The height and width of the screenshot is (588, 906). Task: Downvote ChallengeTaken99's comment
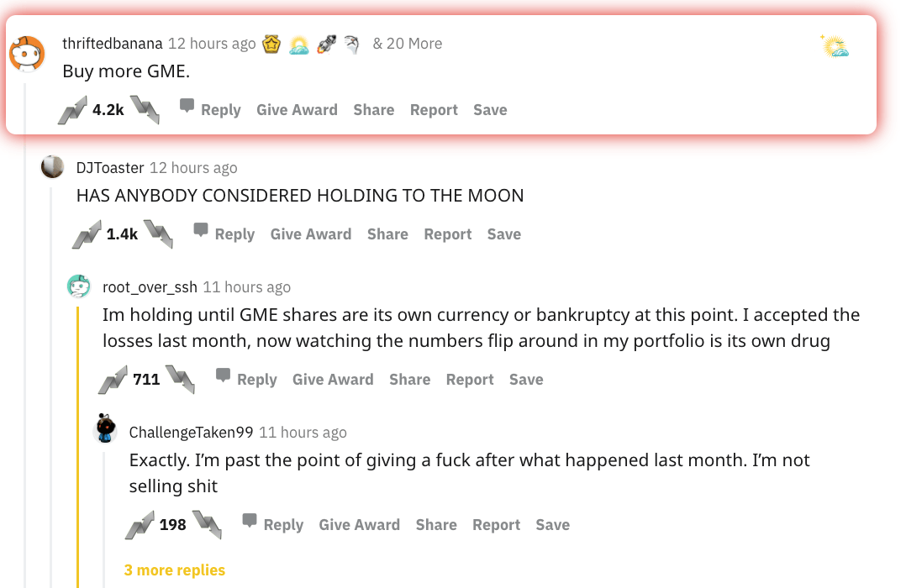coord(207,525)
